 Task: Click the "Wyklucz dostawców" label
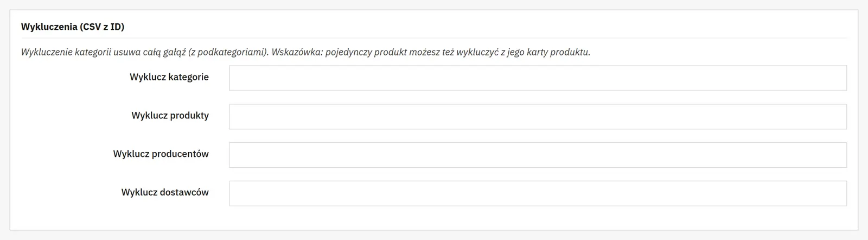click(165, 192)
